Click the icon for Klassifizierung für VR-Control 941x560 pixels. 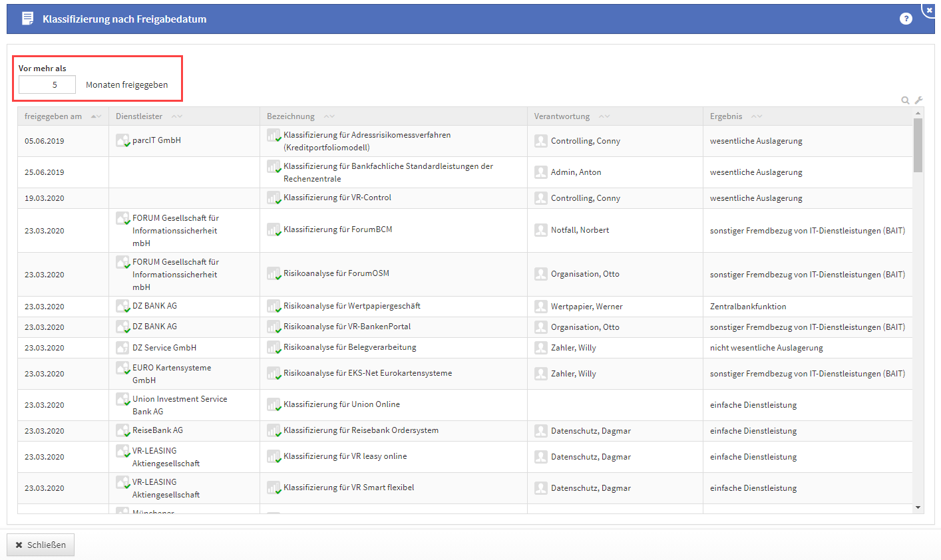[x=274, y=198]
